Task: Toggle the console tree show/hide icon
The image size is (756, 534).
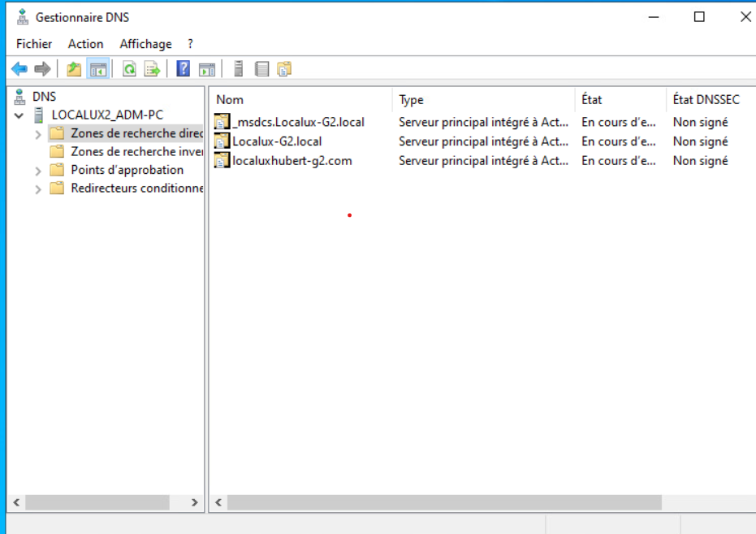Action: 98,69
